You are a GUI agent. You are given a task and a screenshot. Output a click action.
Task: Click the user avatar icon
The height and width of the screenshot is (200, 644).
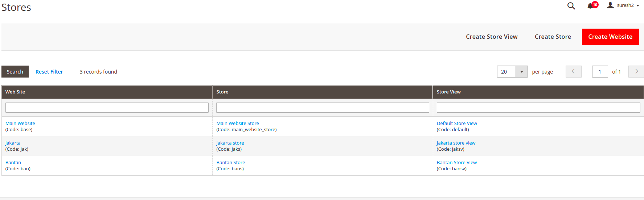(610, 5)
